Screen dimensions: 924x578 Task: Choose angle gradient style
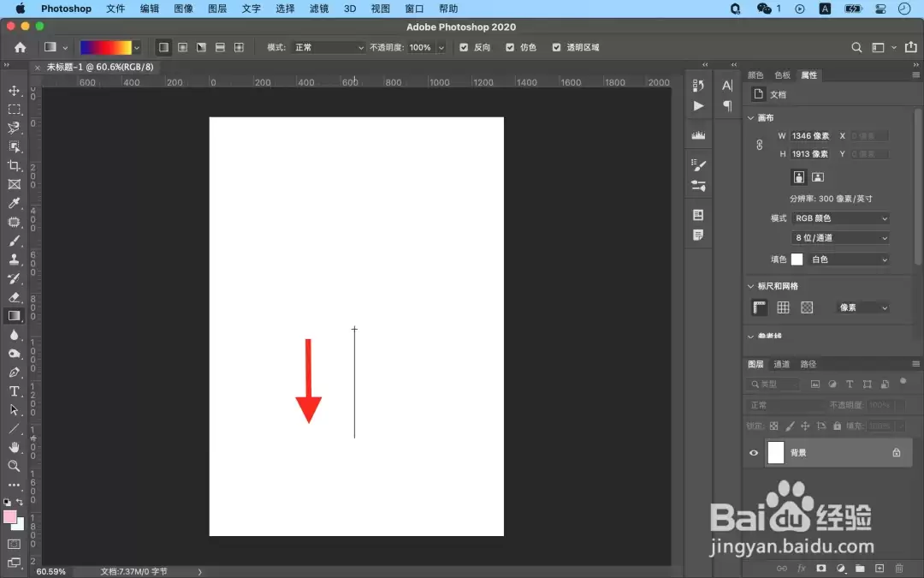tap(202, 47)
